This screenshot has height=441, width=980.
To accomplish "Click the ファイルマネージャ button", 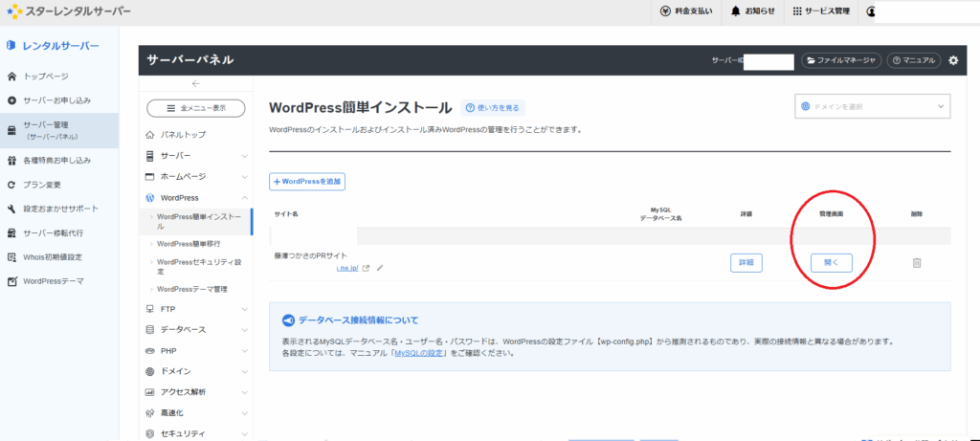I will (x=841, y=60).
